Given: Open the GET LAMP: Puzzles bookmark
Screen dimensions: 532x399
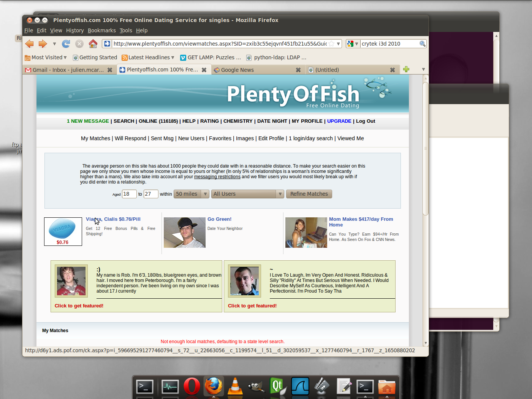Looking at the screenshot, I should pos(211,57).
